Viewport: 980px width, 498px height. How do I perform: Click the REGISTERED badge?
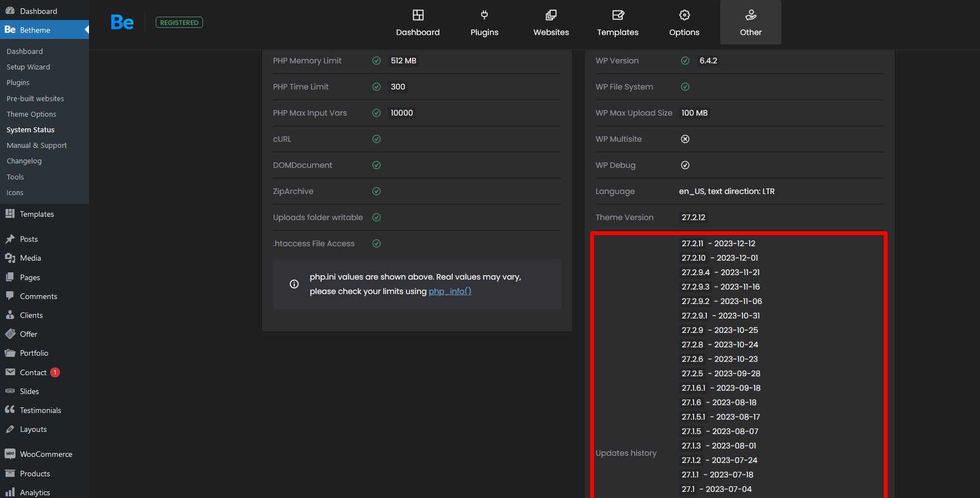pyautogui.click(x=179, y=22)
